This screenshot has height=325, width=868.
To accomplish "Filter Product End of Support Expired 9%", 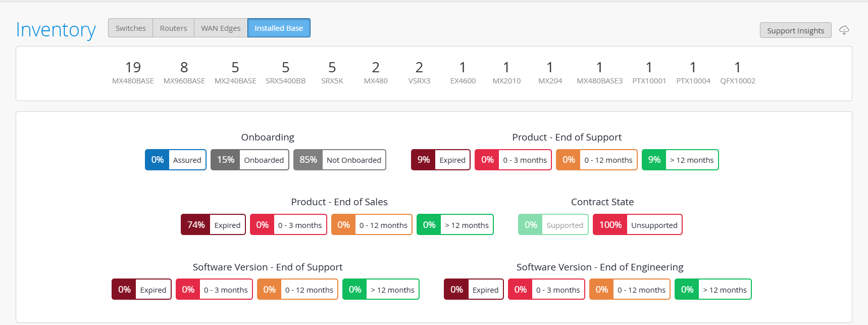I will [x=441, y=160].
